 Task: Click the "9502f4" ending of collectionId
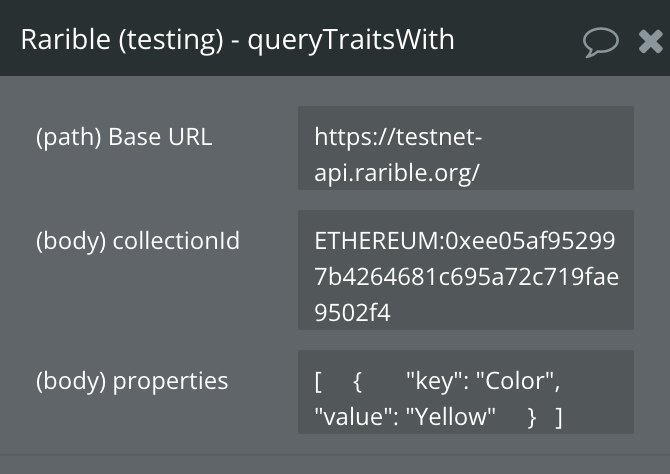(353, 313)
